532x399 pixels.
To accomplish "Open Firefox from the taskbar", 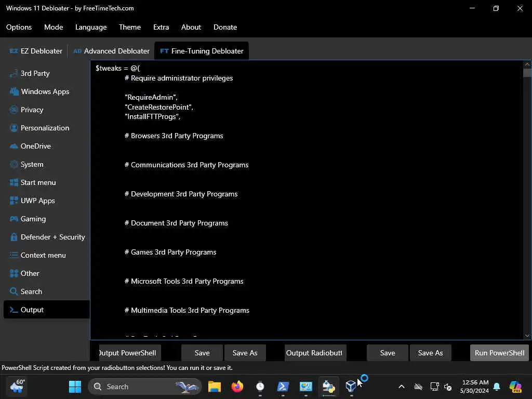I will pos(237,387).
